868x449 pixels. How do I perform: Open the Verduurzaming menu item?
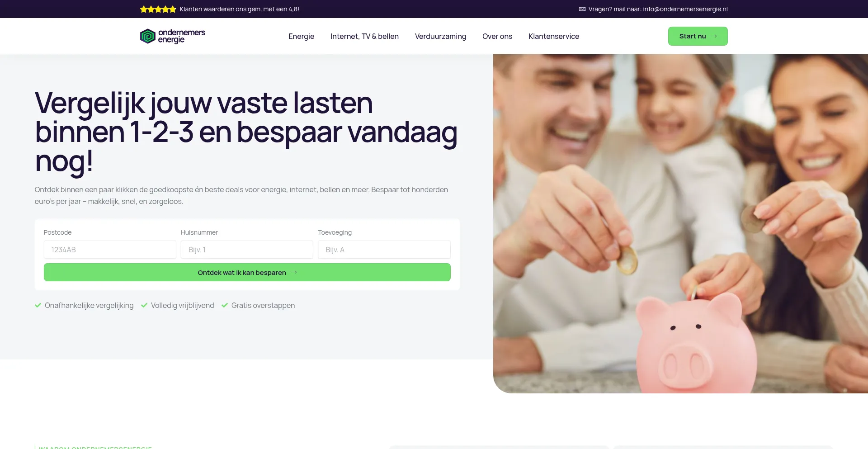click(x=440, y=36)
